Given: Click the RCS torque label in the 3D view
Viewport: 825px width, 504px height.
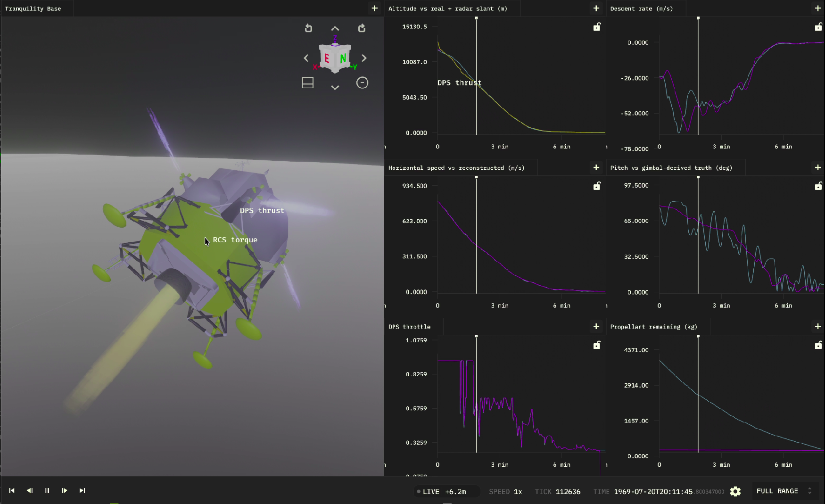Looking at the screenshot, I should point(235,240).
